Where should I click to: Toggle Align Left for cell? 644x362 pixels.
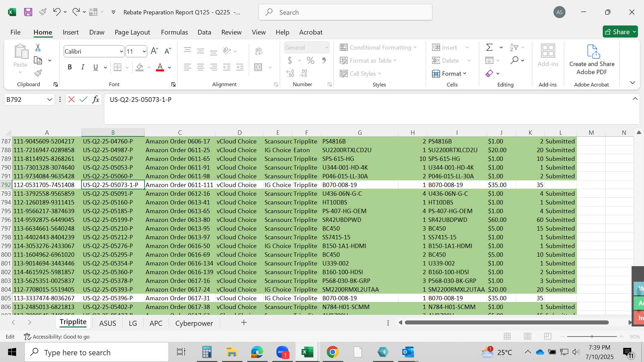187,67
